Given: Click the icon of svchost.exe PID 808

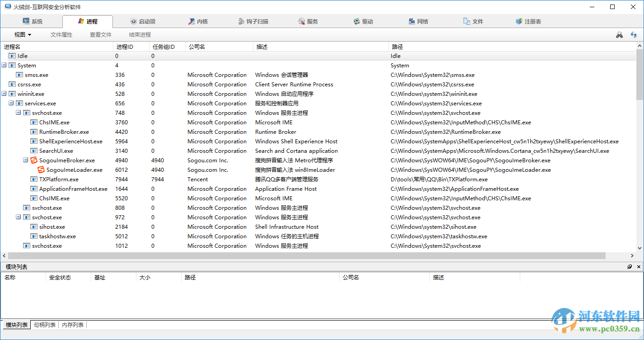Looking at the screenshot, I should pos(27,208).
